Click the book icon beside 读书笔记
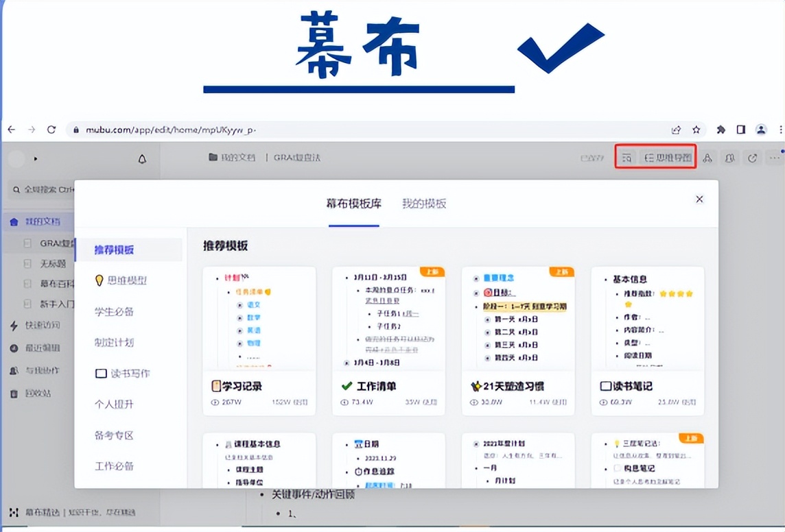This screenshot has width=785, height=532. coord(606,386)
